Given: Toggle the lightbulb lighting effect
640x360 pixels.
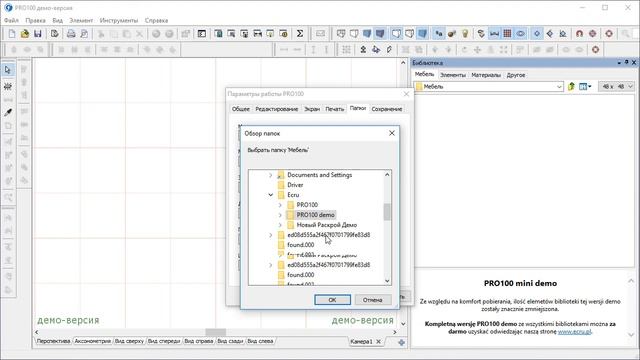Looking at the screenshot, I should (465, 33).
